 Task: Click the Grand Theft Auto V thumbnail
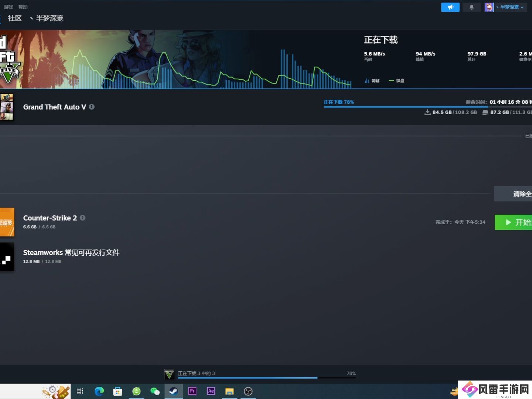7,107
